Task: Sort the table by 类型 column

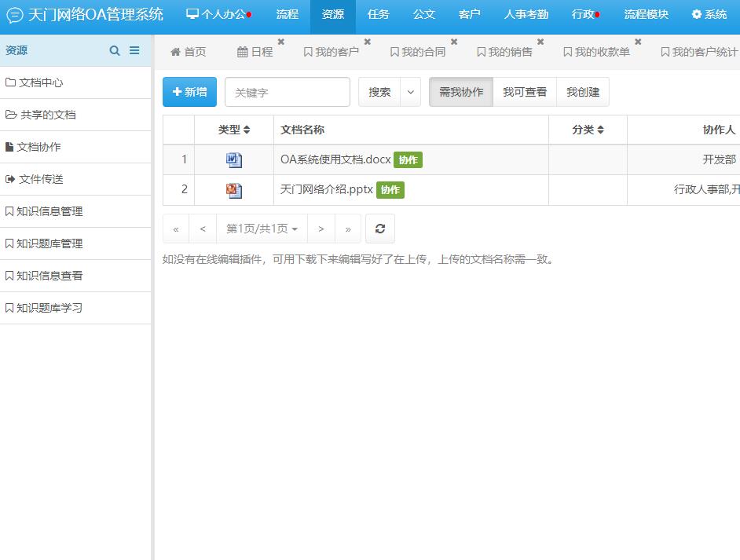Action: pos(234,130)
